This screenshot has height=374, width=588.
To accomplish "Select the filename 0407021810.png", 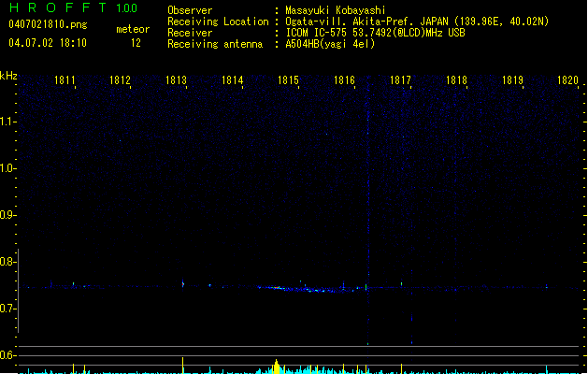I will [48, 24].
